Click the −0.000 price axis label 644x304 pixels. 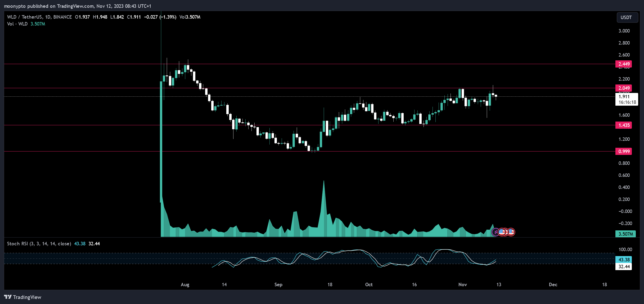pyautogui.click(x=625, y=211)
